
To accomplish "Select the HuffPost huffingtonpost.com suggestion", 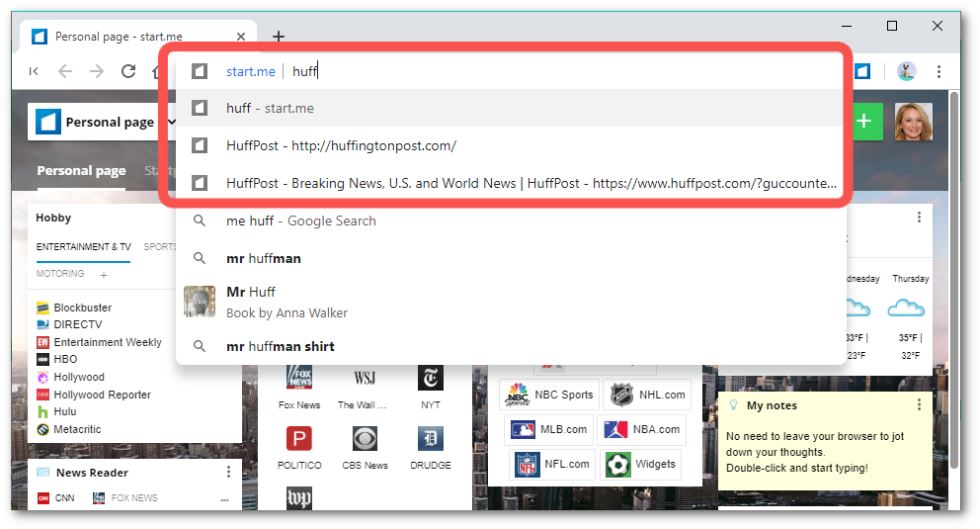I will coord(511,145).
